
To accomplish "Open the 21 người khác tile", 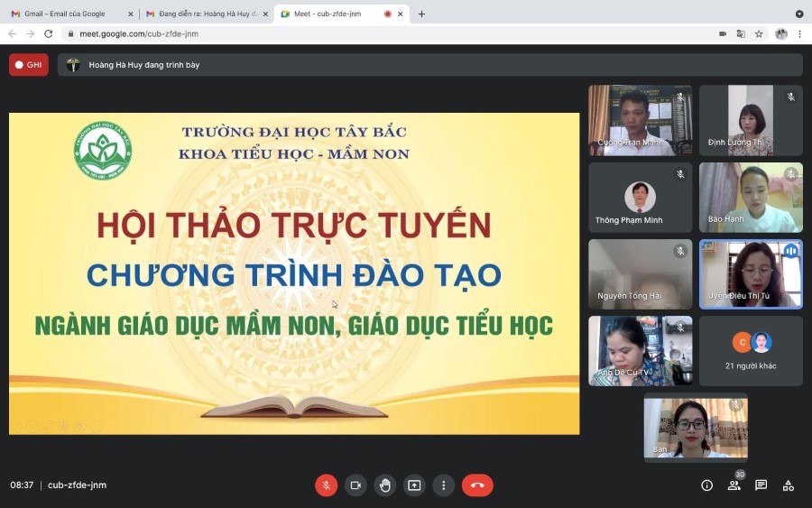I will click(x=751, y=351).
